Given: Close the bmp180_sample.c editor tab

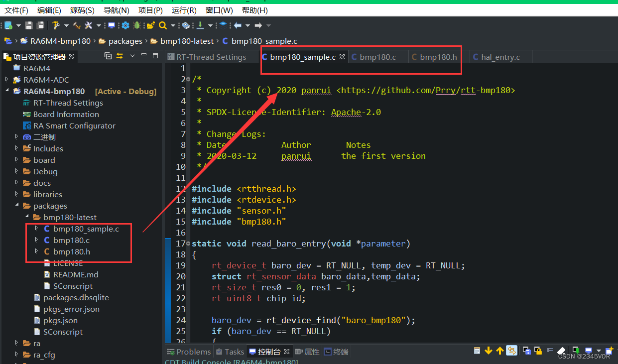Looking at the screenshot, I should (x=342, y=57).
